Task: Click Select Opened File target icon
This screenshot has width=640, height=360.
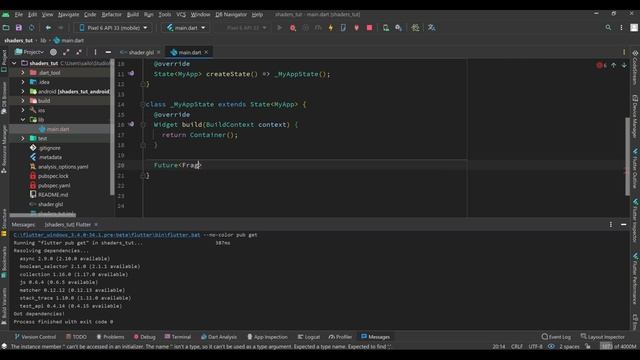Action: coord(53,52)
